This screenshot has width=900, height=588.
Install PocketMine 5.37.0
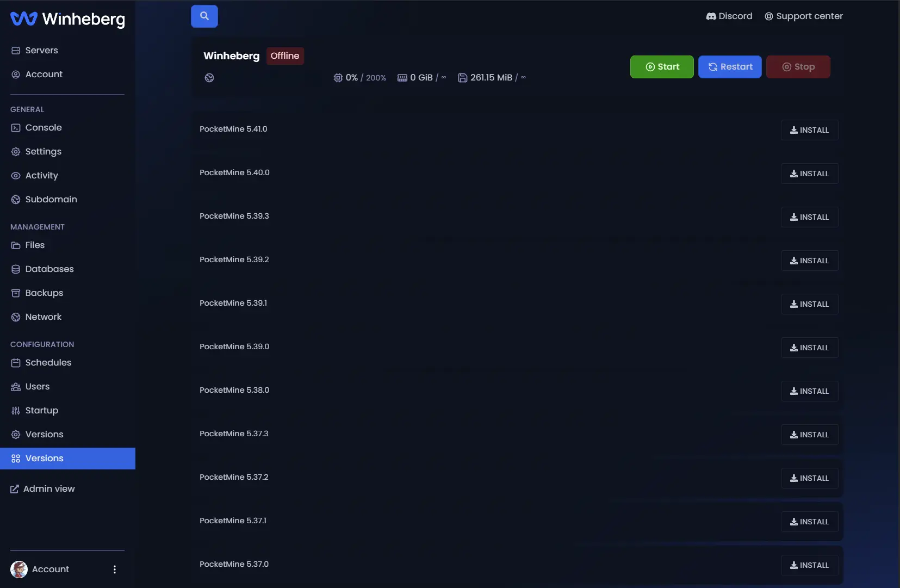pyautogui.click(x=809, y=565)
